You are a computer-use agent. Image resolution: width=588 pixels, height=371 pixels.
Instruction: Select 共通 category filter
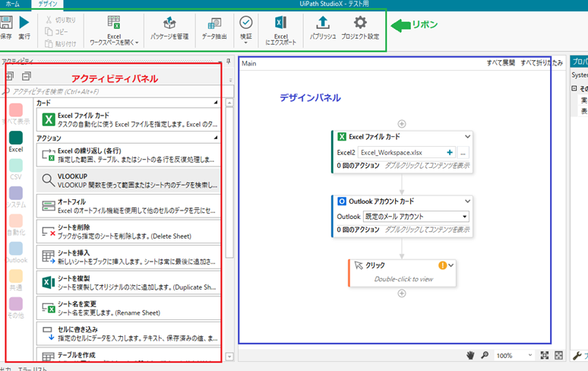tap(16, 281)
